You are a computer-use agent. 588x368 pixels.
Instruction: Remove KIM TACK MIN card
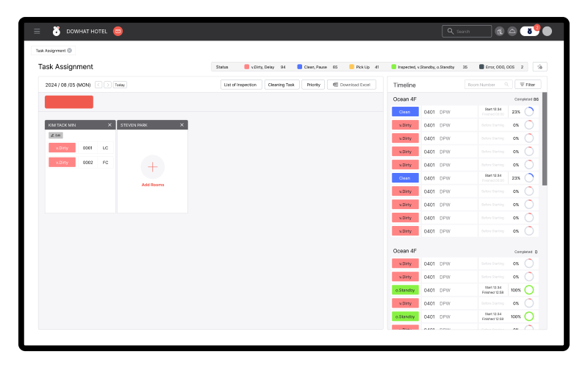[110, 125]
